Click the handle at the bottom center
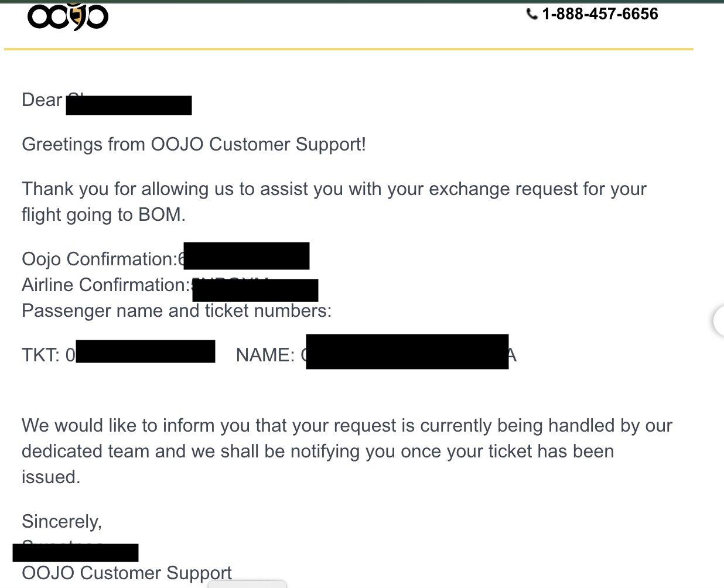The height and width of the screenshot is (588, 724). click(247, 584)
